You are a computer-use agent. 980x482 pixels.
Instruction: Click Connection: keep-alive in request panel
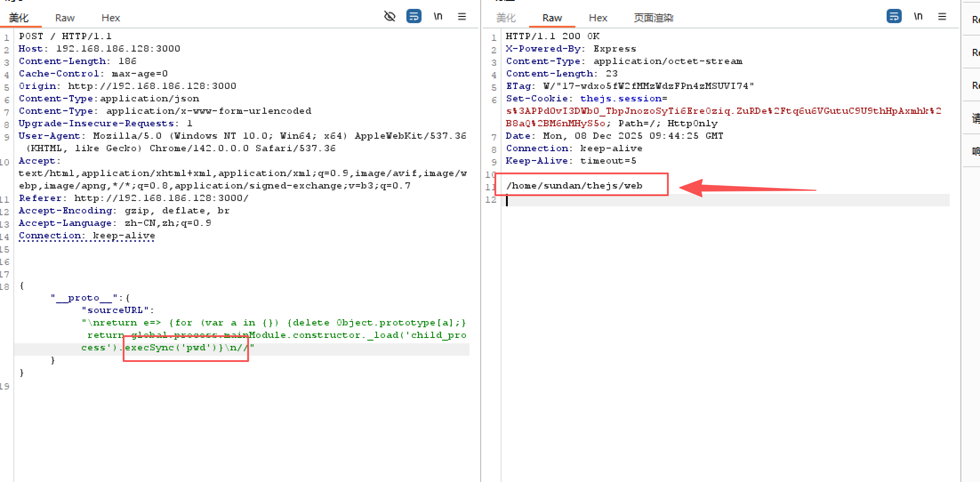coord(87,235)
